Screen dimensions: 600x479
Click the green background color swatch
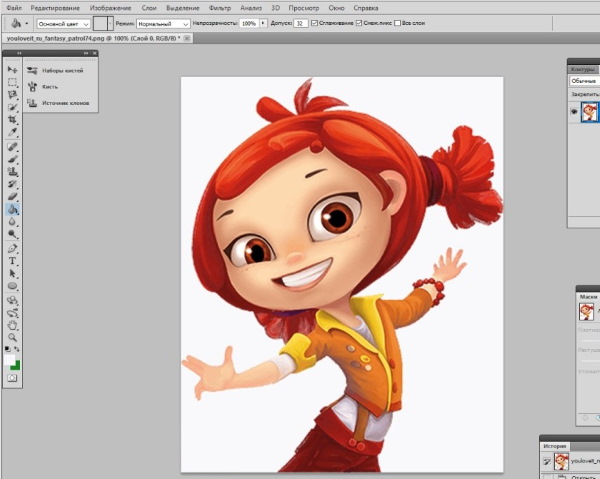pos(16,365)
